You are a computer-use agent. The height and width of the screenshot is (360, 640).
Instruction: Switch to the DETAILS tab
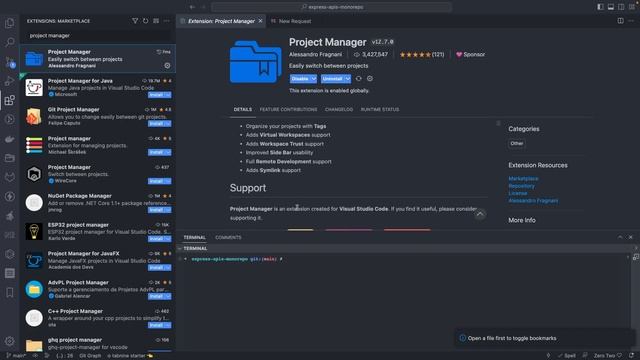[242, 109]
